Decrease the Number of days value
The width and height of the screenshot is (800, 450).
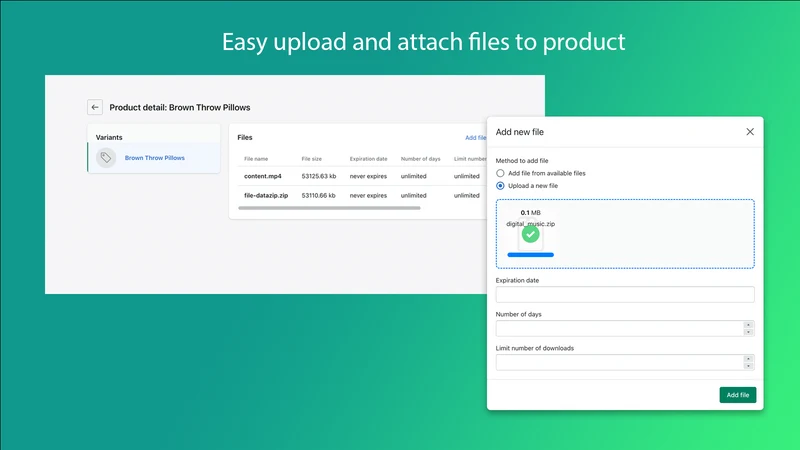point(748,332)
